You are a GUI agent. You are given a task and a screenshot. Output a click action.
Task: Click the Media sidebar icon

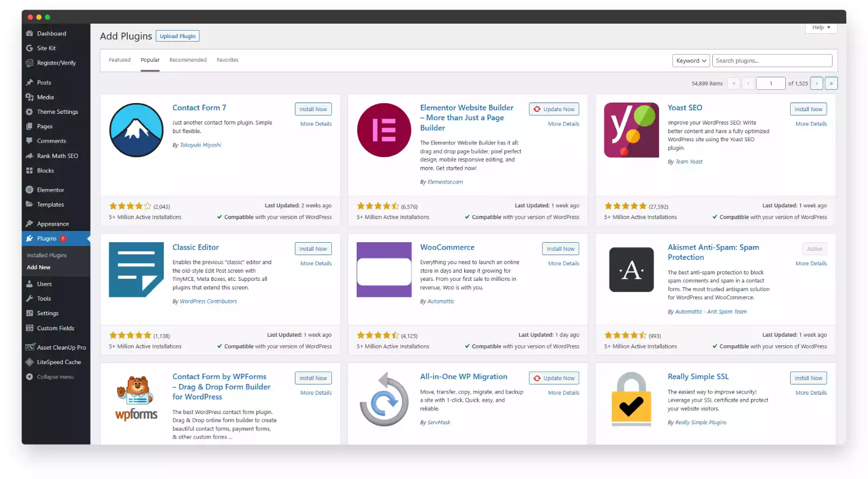[30, 97]
